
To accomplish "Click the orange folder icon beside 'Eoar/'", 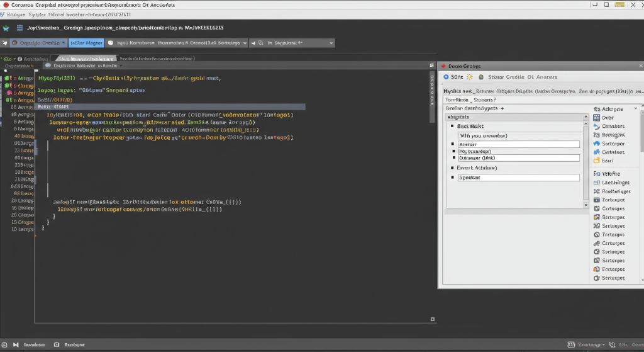I will pyautogui.click(x=597, y=161).
